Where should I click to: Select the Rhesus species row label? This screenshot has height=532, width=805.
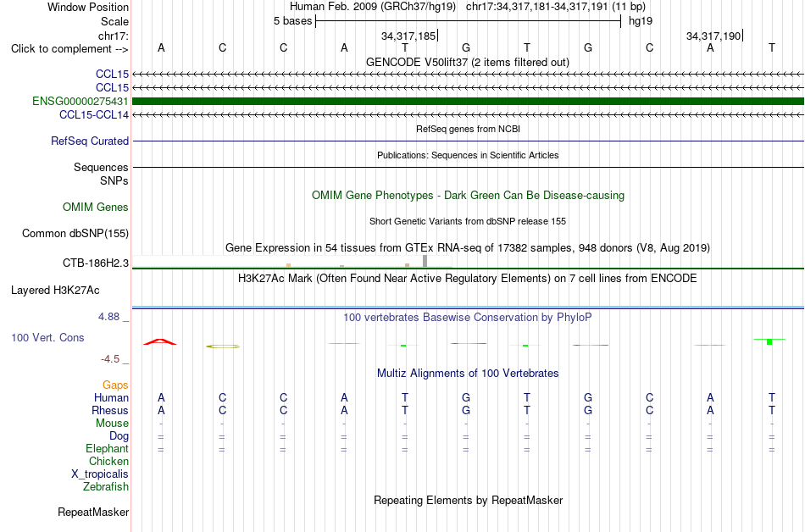(110, 410)
